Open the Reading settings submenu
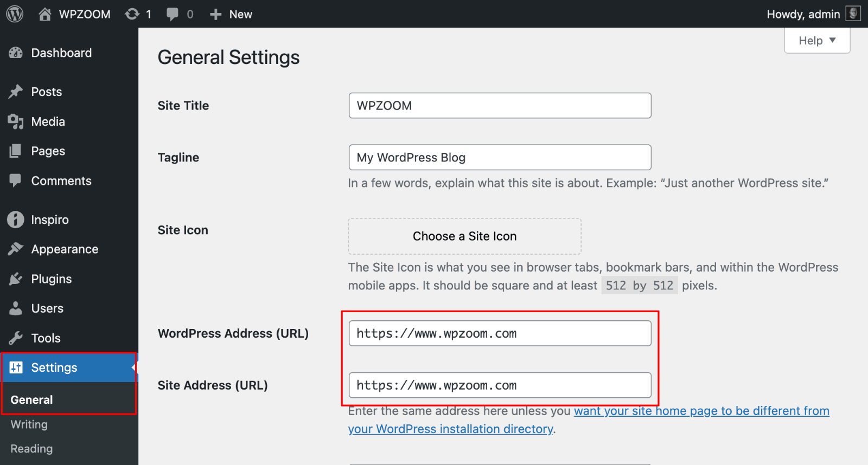The width and height of the screenshot is (868, 465). (x=31, y=449)
